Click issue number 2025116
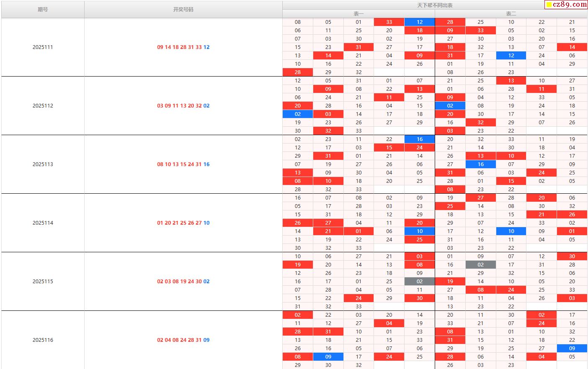This screenshot has height=369, width=588. point(43,340)
